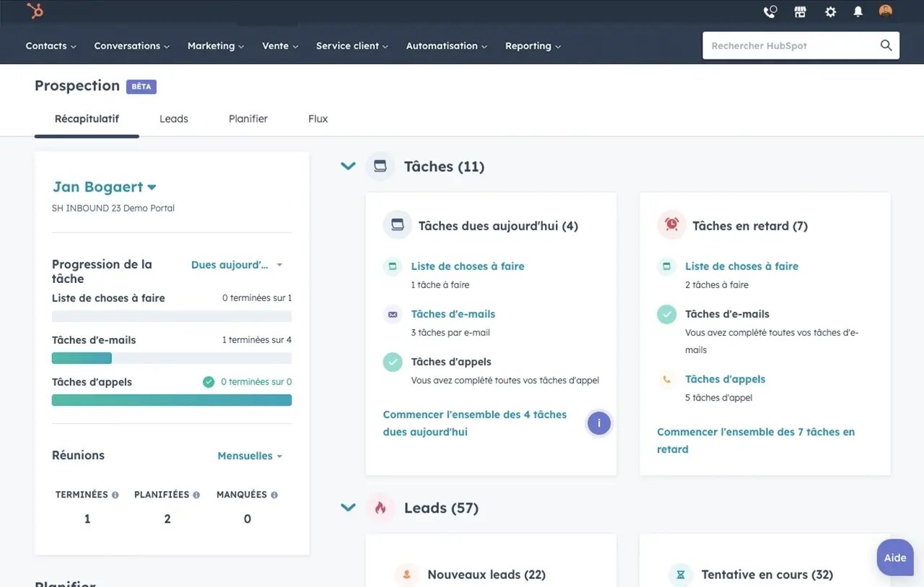Collapse the Tâches (11) section chevron
924x587 pixels.
(x=348, y=166)
